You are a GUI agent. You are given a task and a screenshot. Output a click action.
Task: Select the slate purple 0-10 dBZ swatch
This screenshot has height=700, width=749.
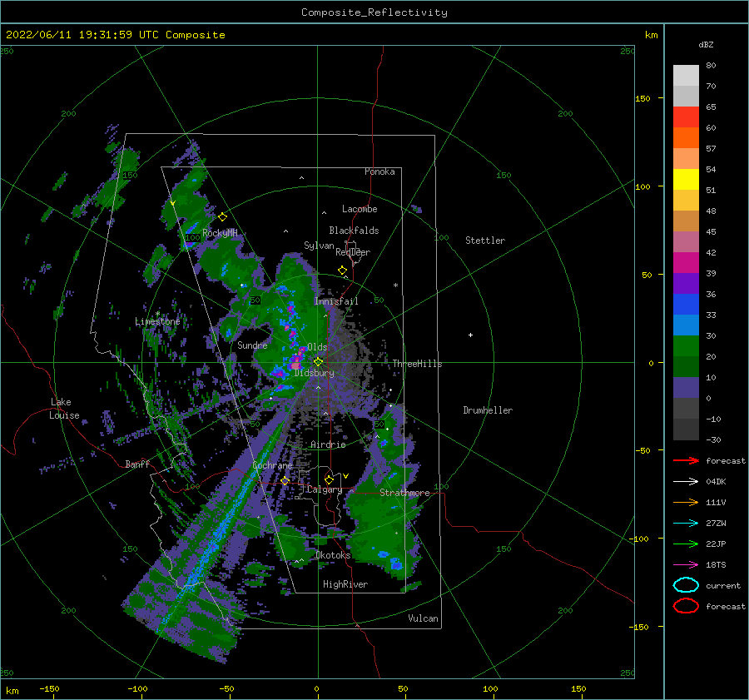pos(686,388)
